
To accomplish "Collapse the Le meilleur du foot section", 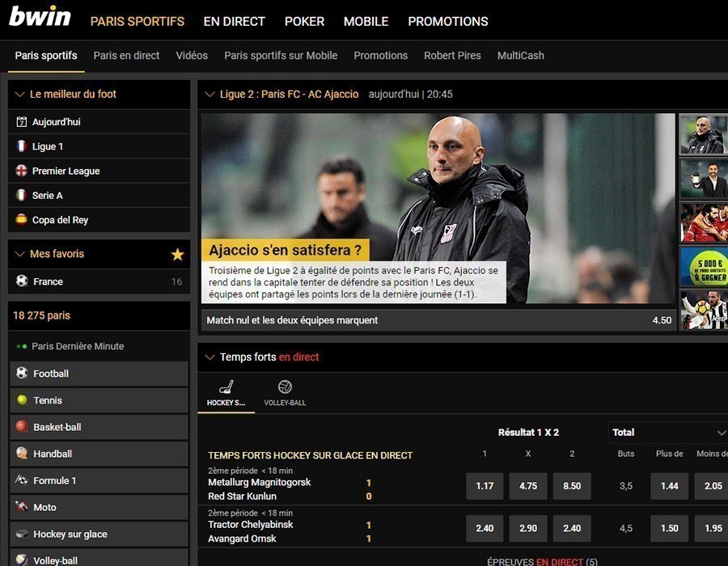I will 19,94.
